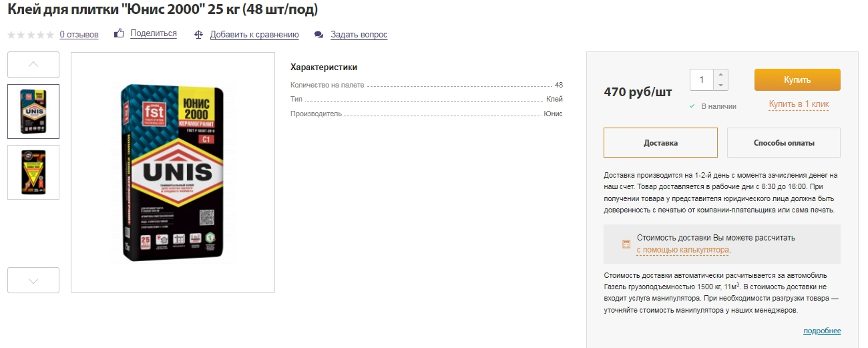Select first UNIS bag front thumbnail
The image size is (868, 348).
33,111
